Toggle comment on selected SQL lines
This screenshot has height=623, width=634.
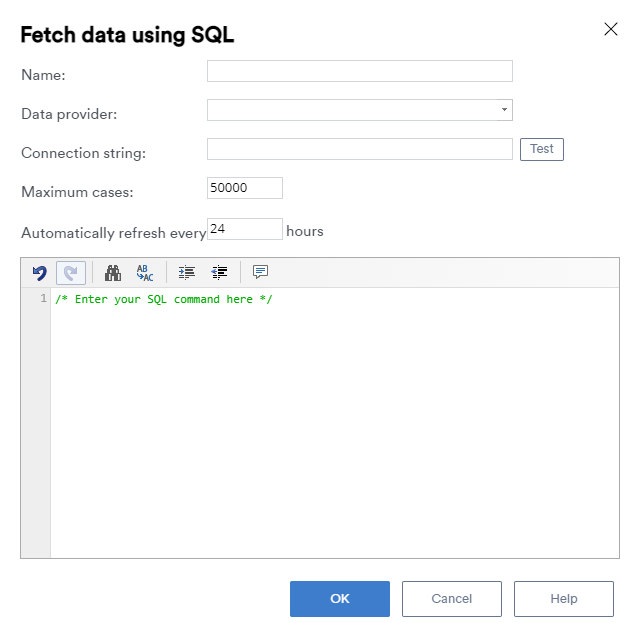[260, 272]
